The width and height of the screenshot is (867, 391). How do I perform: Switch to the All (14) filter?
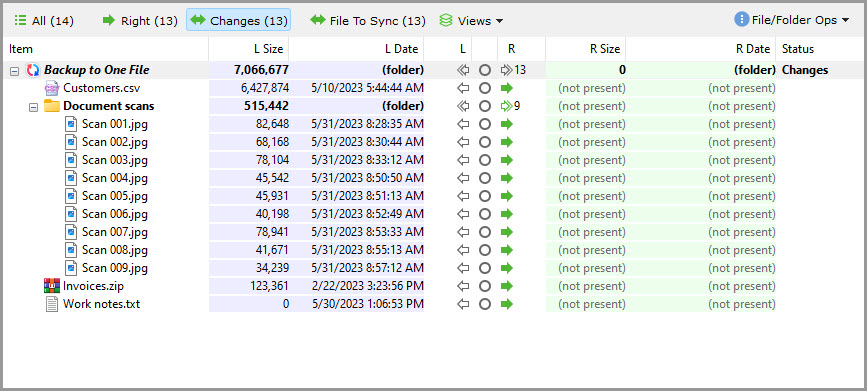(44, 21)
